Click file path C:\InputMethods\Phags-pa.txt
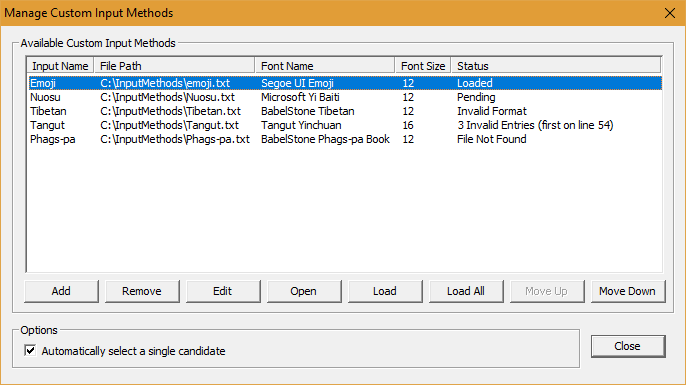 [x=175, y=139]
